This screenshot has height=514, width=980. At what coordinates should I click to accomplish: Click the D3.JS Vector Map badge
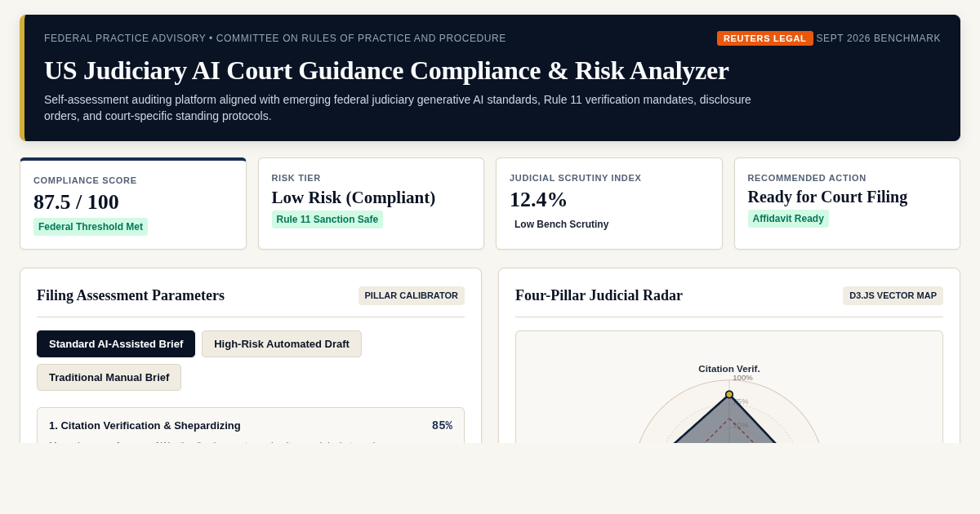point(893,295)
